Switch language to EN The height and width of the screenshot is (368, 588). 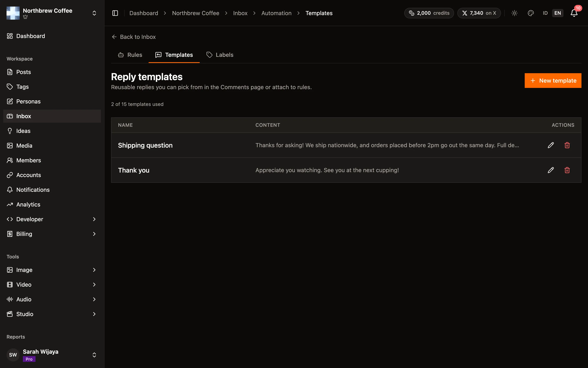[x=557, y=13]
